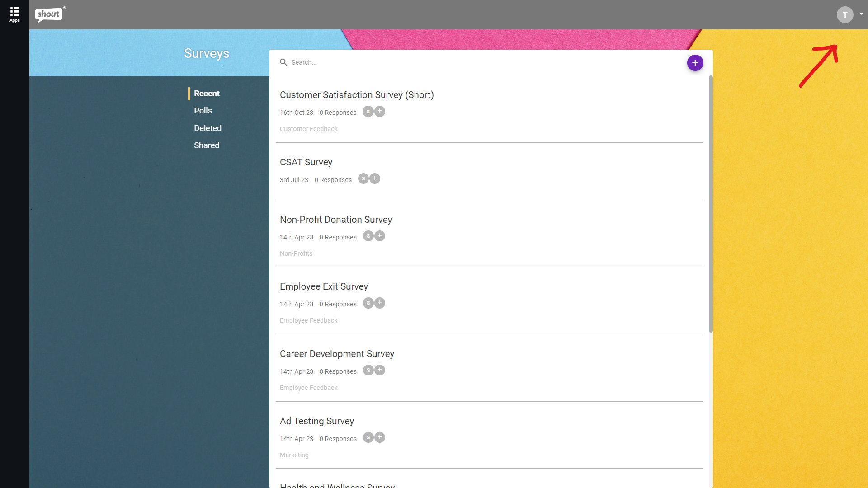
Task: Open the Employee Exit Survey
Action: 324,286
